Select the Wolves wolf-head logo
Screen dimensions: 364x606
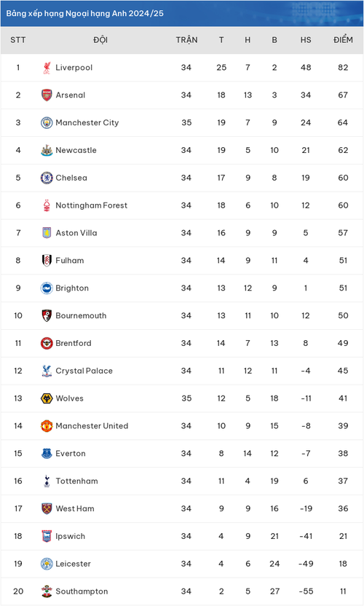pos(47,398)
